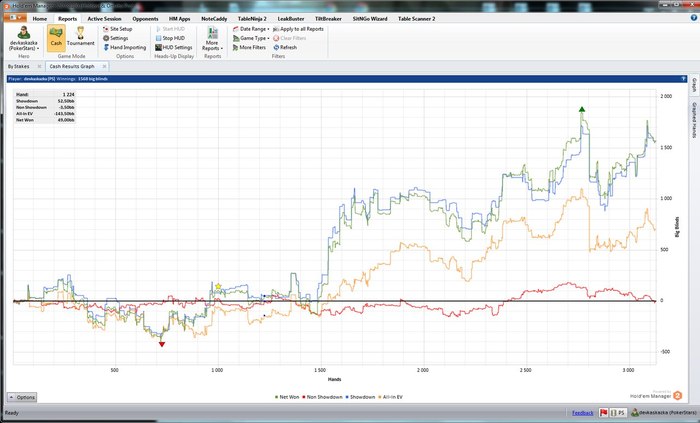Click 'Net Won 49,00bb' in stats box
Image resolution: width=700 pixels, height=423 pixels.
click(x=45, y=120)
